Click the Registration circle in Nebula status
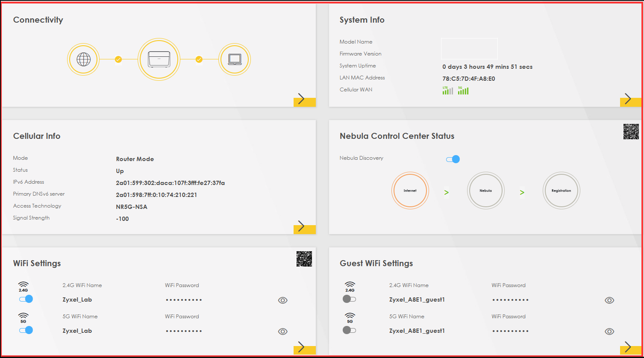This screenshot has width=644, height=358. [x=561, y=191]
